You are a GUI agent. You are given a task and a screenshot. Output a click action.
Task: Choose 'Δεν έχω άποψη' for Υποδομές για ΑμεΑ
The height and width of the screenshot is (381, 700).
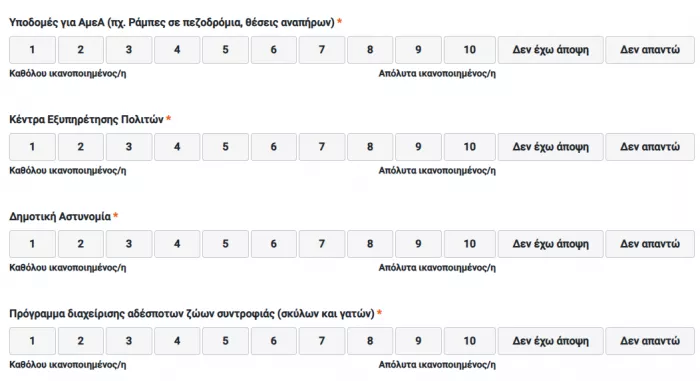pyautogui.click(x=550, y=50)
